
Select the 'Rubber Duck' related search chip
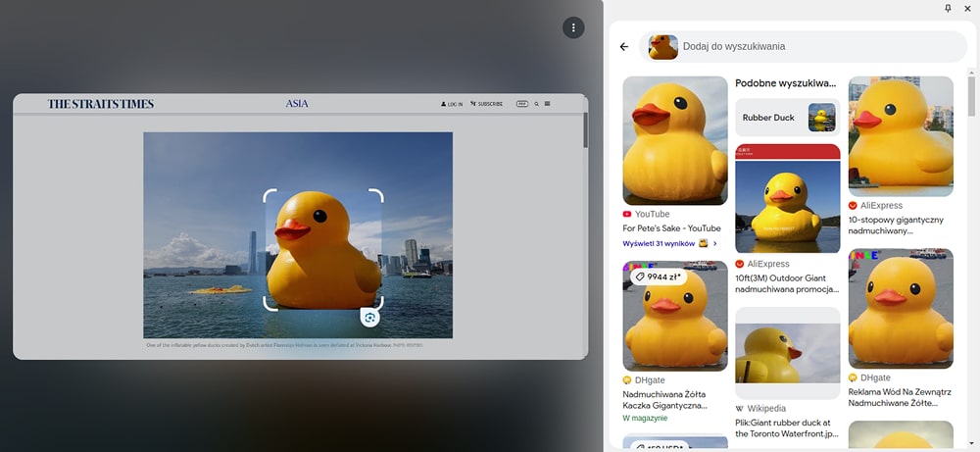pyautogui.click(x=787, y=118)
